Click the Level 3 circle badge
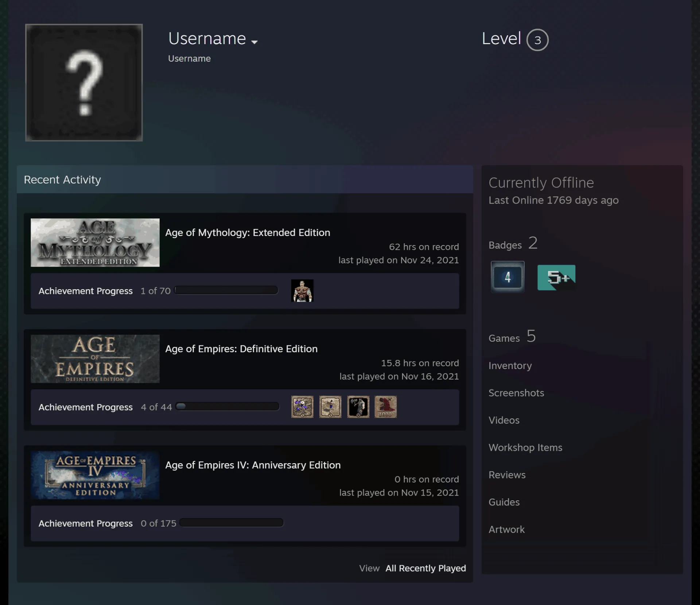The image size is (700, 605). (x=537, y=40)
